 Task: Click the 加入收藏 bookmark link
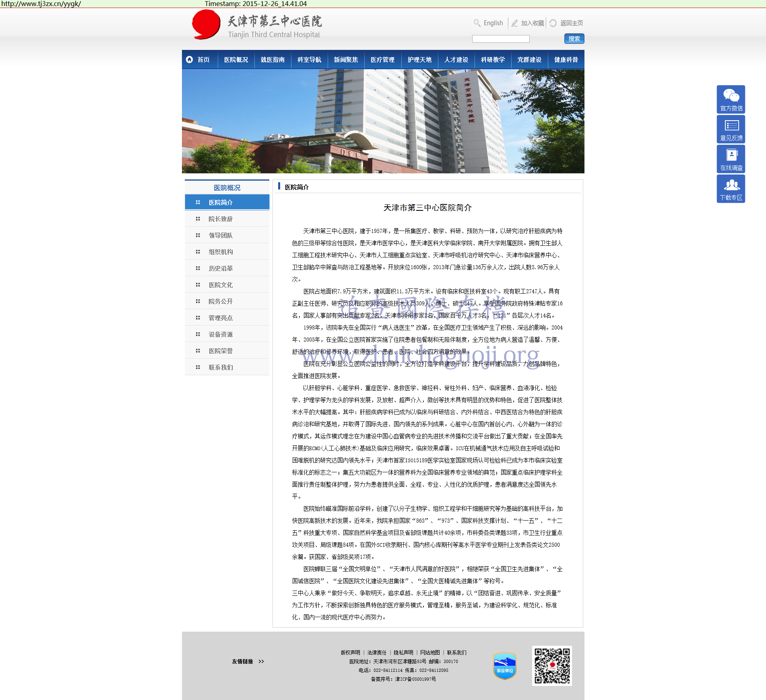(532, 23)
